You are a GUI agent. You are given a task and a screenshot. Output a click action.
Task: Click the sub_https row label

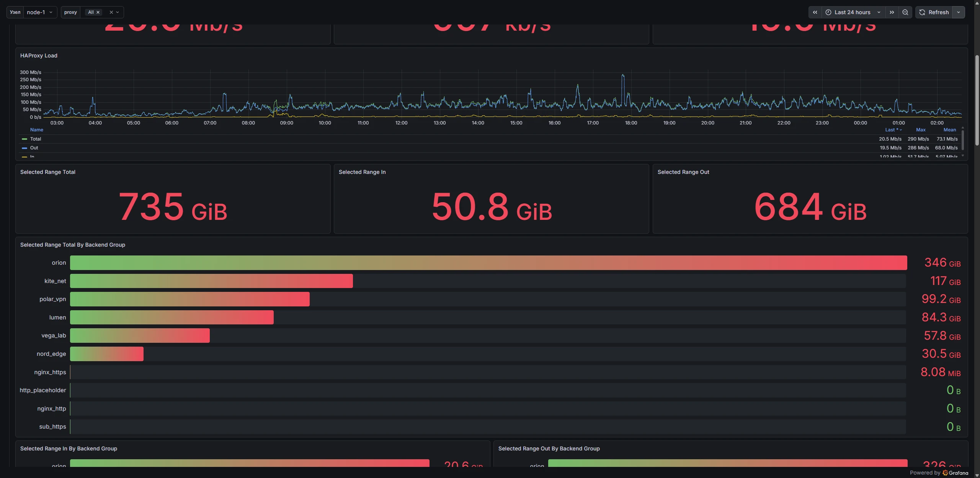(x=52, y=427)
